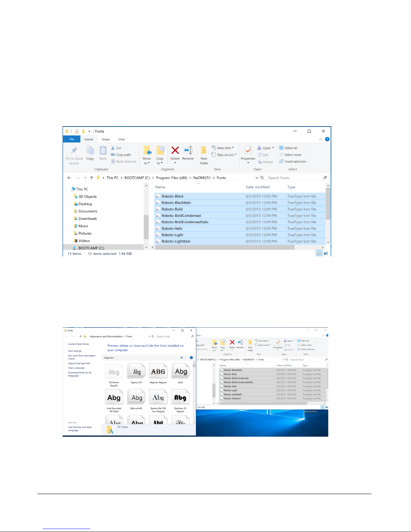Select Roboto-LightItalic in standalone Explorer list
Viewport: 411px width, 532px height.
coord(240,241)
